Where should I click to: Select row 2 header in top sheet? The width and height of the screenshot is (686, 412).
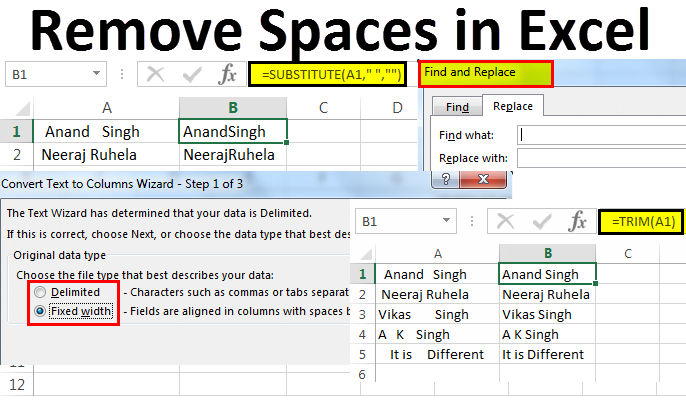tap(17, 154)
